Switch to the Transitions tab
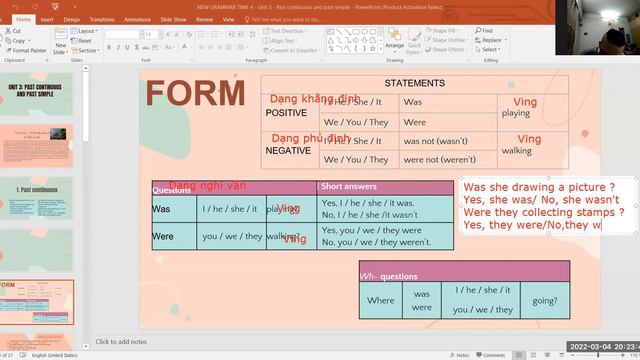Viewport: 640px width, 360px height. [102, 20]
